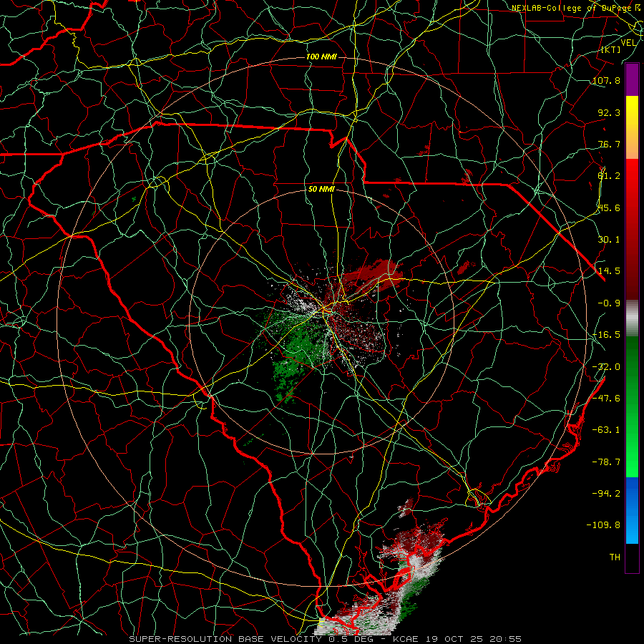Select the -47.6 legend value
The height and width of the screenshot is (644, 644).
click(x=606, y=399)
